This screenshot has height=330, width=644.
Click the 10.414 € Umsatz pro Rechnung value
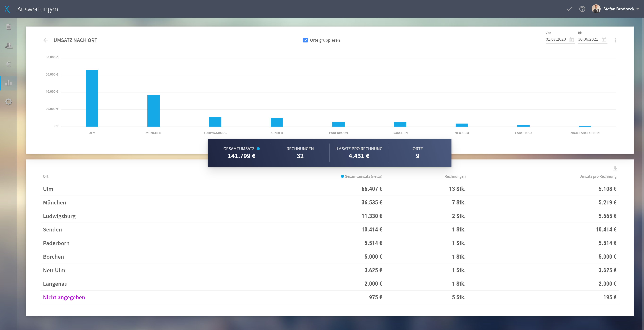pyautogui.click(x=606, y=229)
